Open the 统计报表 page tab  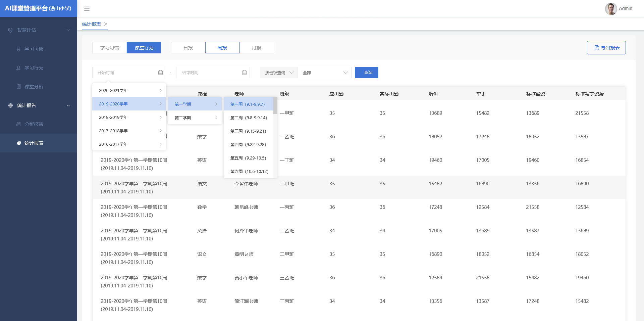[92, 24]
